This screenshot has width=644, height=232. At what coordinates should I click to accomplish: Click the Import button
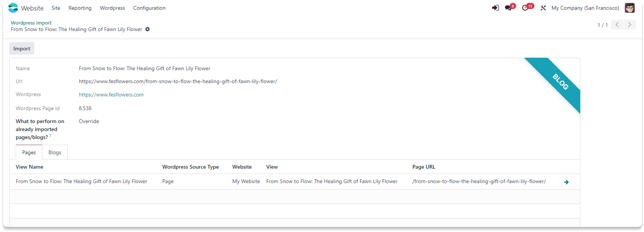pyautogui.click(x=22, y=49)
